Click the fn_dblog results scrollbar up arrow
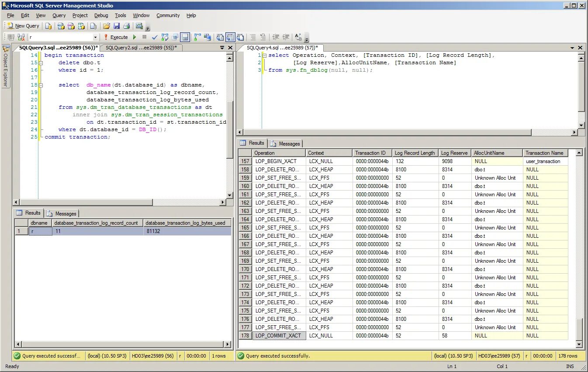The height and width of the screenshot is (372, 588). (579, 153)
